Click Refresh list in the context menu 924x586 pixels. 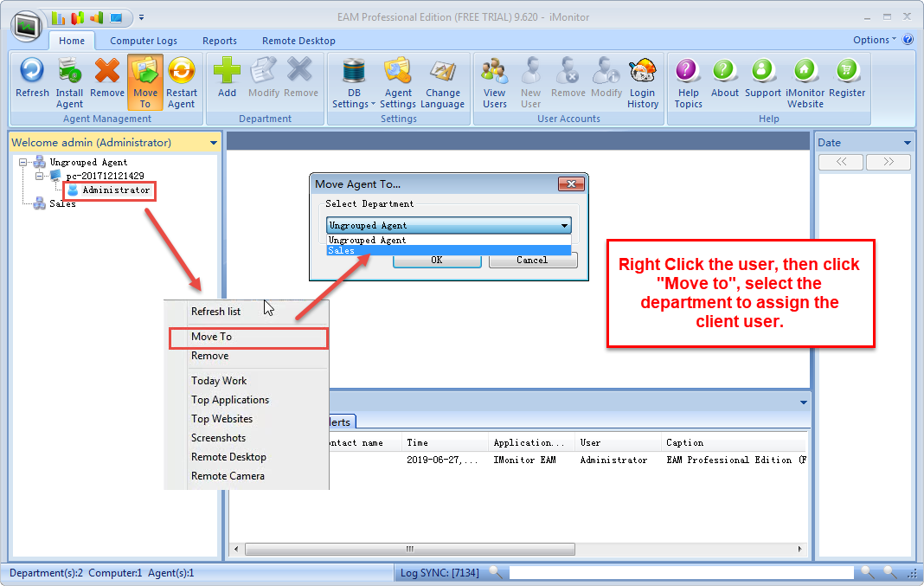click(215, 312)
